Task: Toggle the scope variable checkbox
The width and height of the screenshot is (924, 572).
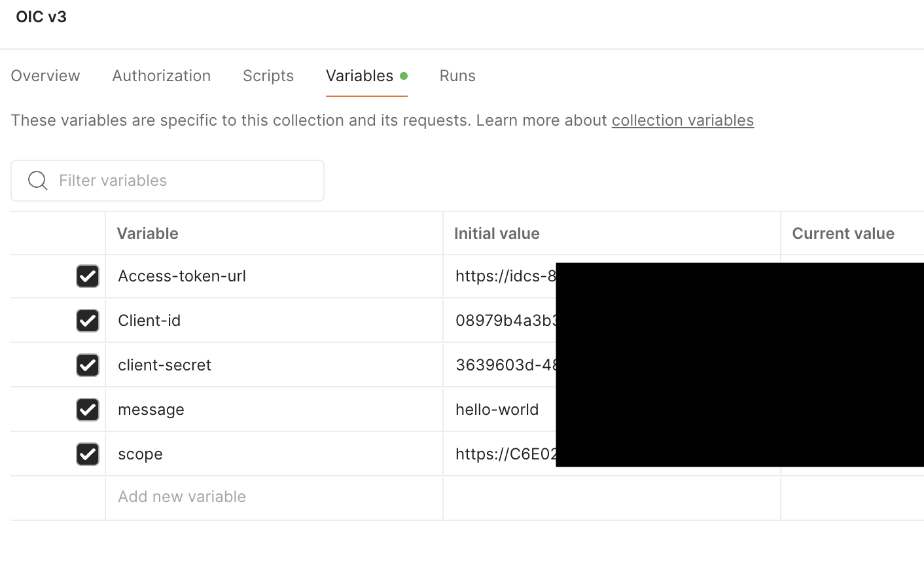Action: click(x=88, y=454)
